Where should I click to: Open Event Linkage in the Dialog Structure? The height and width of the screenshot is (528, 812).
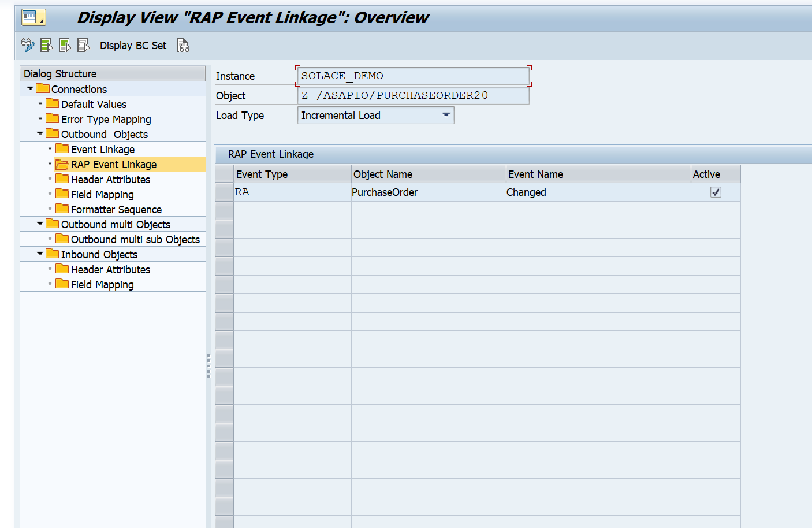point(102,150)
